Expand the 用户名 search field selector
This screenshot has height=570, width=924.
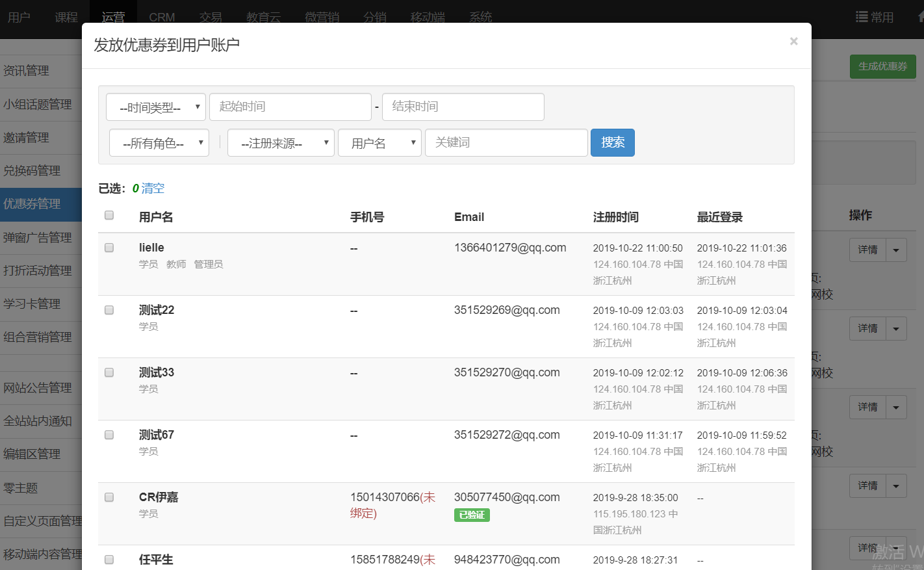tap(379, 143)
